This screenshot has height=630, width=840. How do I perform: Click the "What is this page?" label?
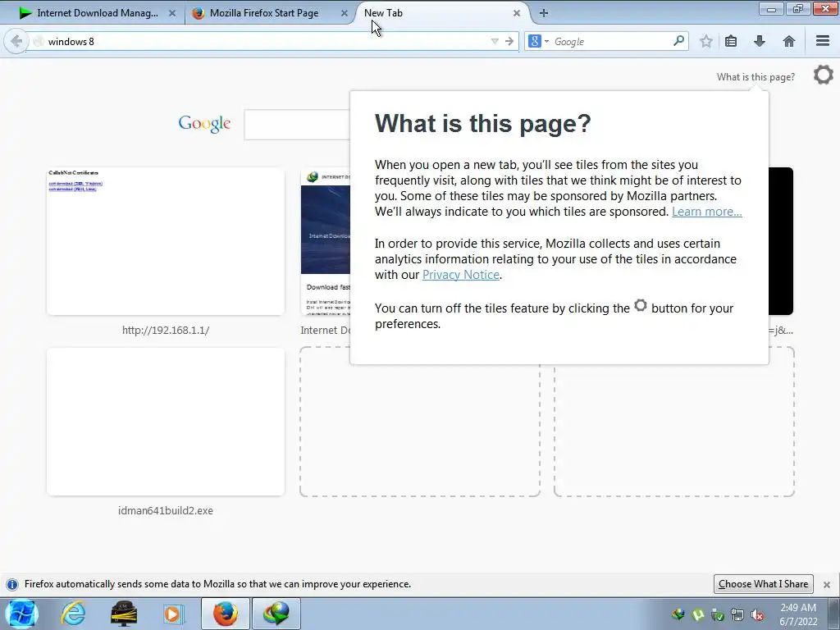pyautogui.click(x=756, y=77)
